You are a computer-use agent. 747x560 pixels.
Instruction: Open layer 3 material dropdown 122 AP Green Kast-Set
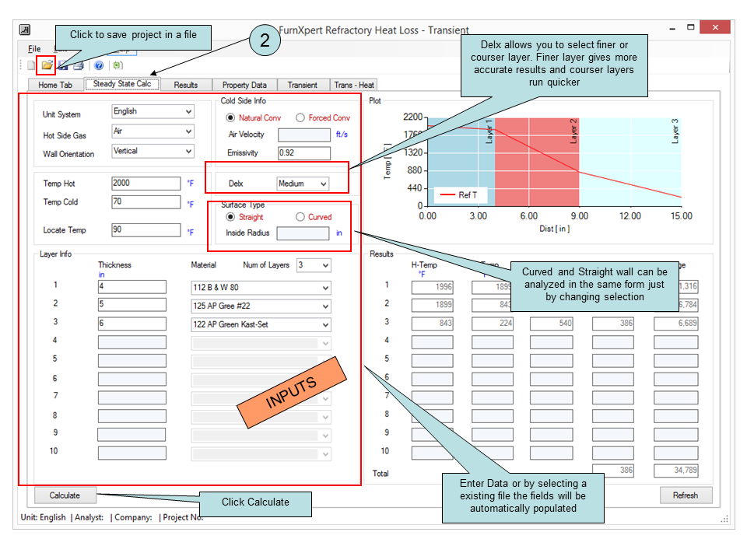click(261, 325)
